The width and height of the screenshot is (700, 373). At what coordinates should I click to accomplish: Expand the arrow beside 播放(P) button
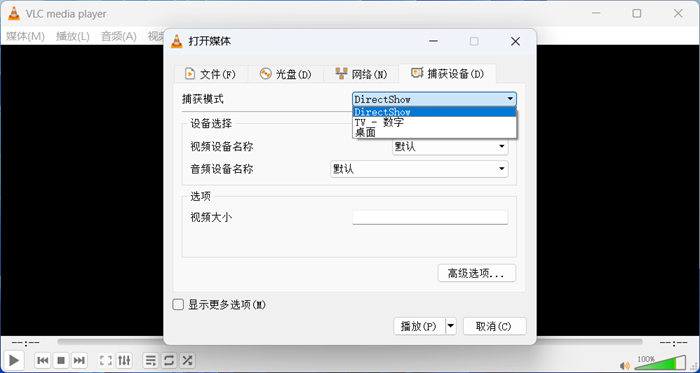451,326
